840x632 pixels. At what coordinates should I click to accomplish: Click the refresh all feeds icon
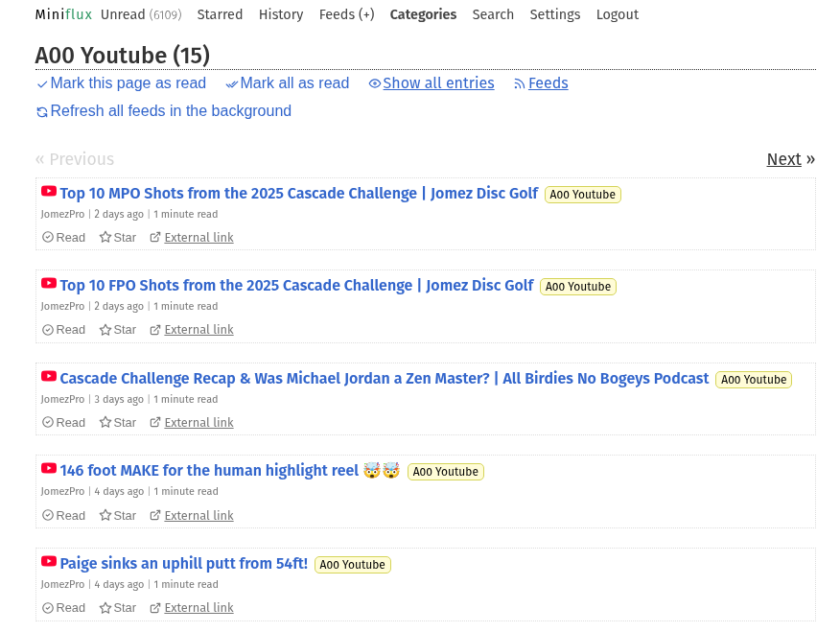click(42, 112)
